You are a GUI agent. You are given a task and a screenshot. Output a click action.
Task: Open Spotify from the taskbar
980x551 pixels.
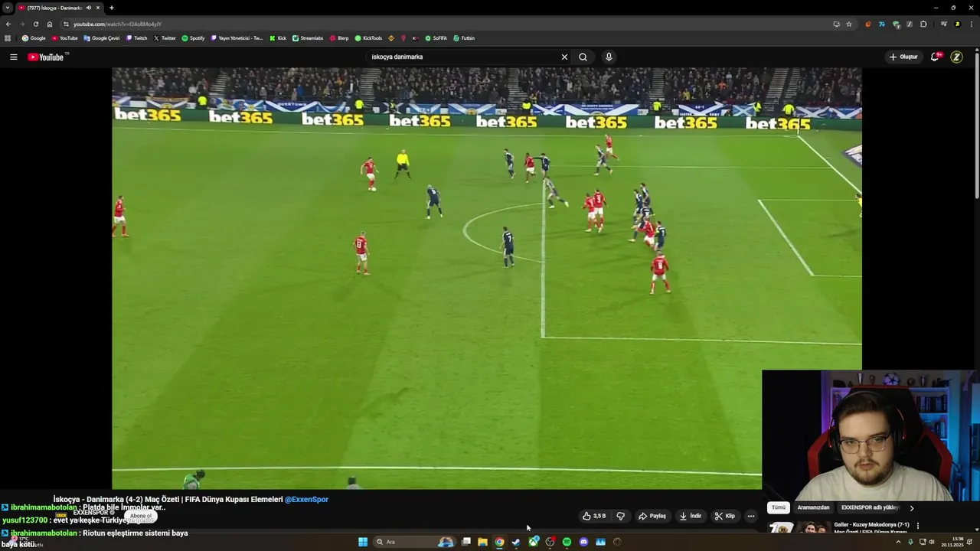[x=567, y=542]
